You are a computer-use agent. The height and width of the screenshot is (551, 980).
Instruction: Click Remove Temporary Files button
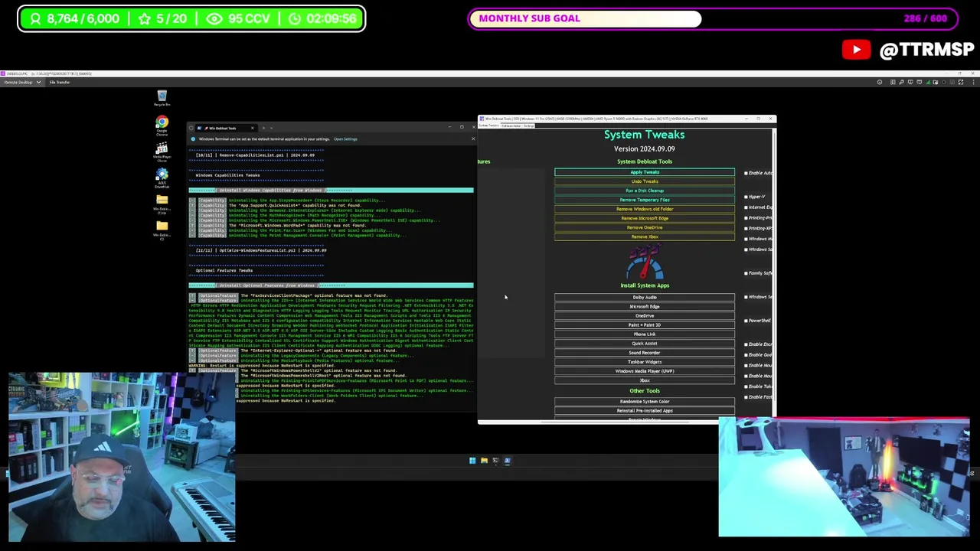coord(645,200)
